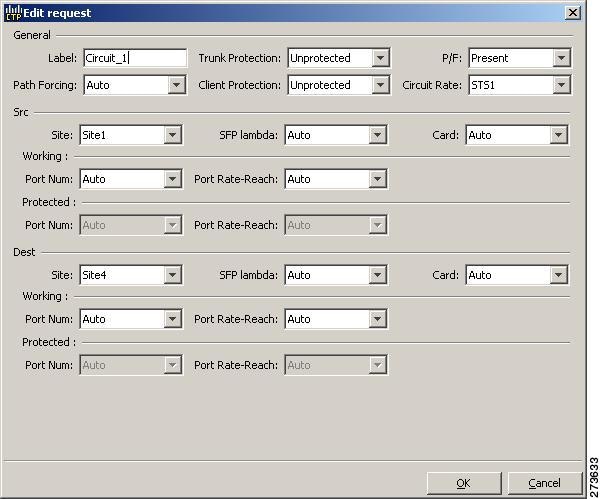Expand the Path Forcing dropdown
This screenshot has width=600, height=499.
135,85
